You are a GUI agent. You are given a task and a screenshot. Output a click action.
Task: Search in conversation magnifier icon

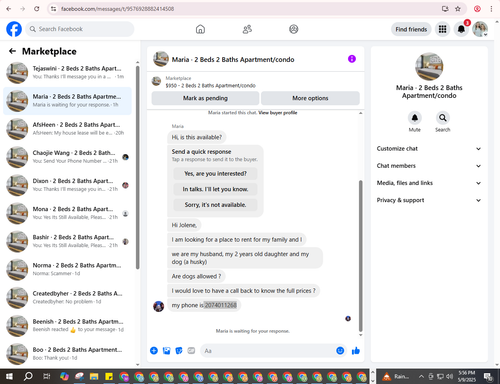pyautogui.click(x=443, y=118)
